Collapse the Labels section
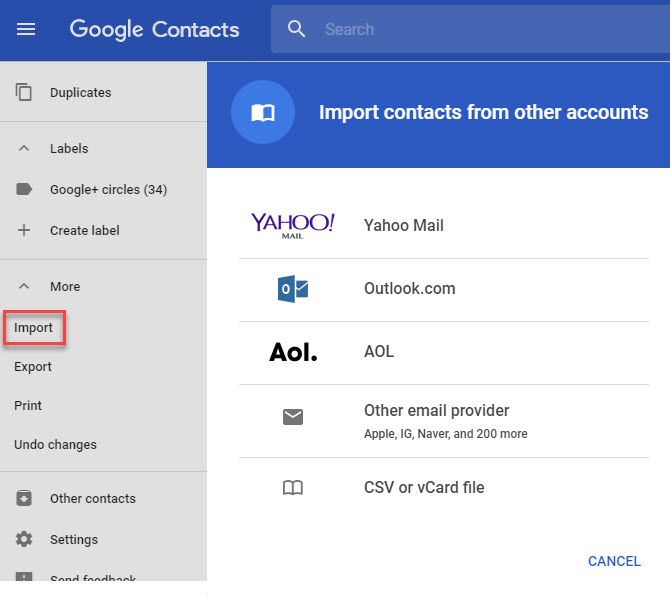Viewport: 670px width, 596px height. point(24,148)
